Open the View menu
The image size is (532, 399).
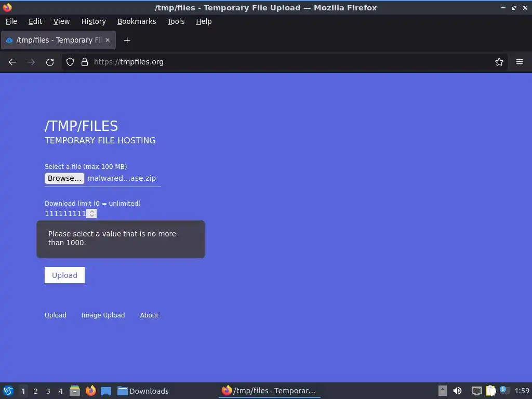click(61, 21)
